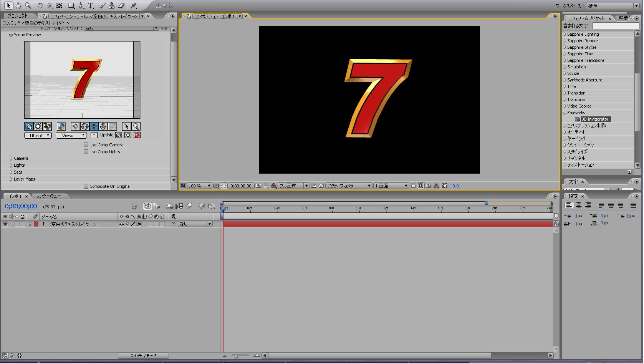Open the 100 % magnification dropdown
Image resolution: width=644 pixels, height=363 pixels.
199,186
